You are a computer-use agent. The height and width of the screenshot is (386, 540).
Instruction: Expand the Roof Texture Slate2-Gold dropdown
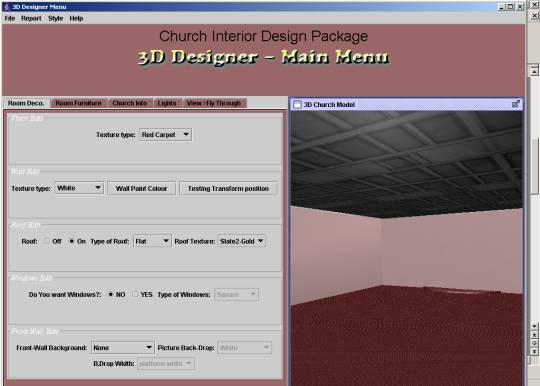pos(241,241)
